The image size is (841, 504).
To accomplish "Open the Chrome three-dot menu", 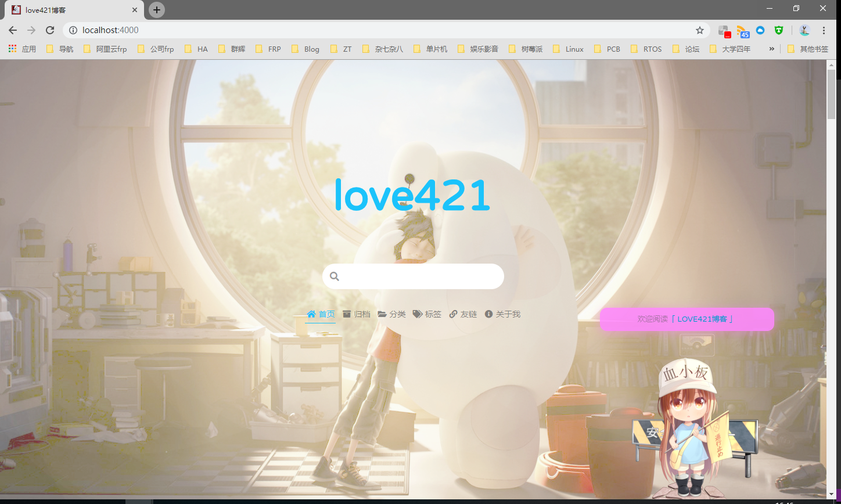I will 824,30.
